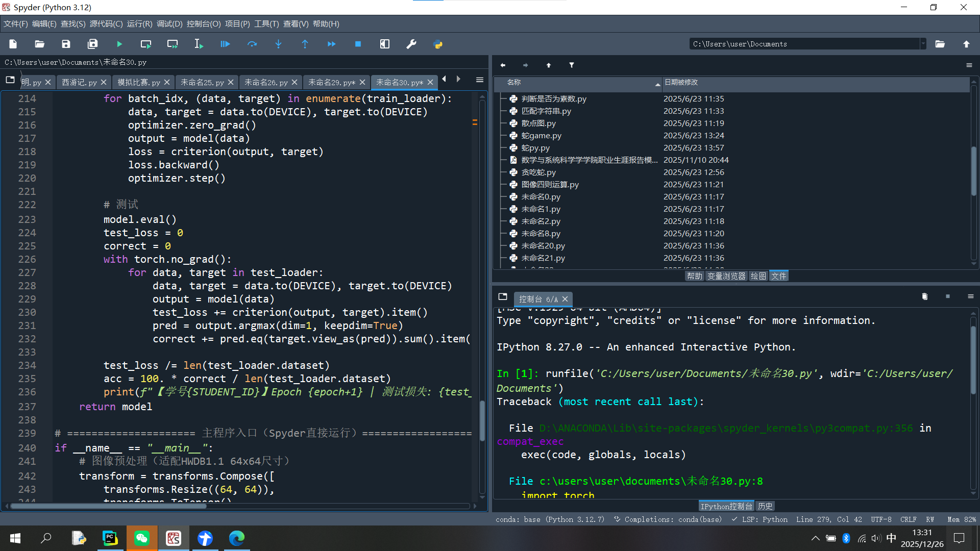
Task: Click the green Run file play icon
Action: 119,44
